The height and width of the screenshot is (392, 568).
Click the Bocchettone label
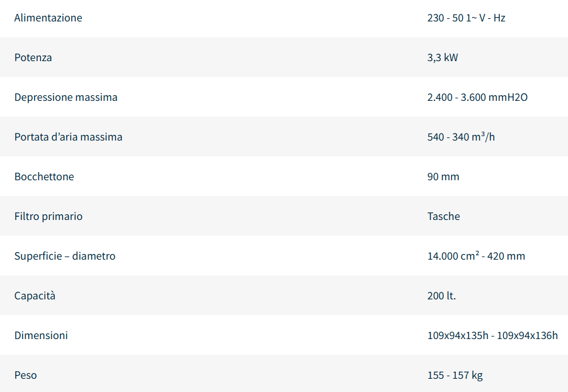(44, 176)
